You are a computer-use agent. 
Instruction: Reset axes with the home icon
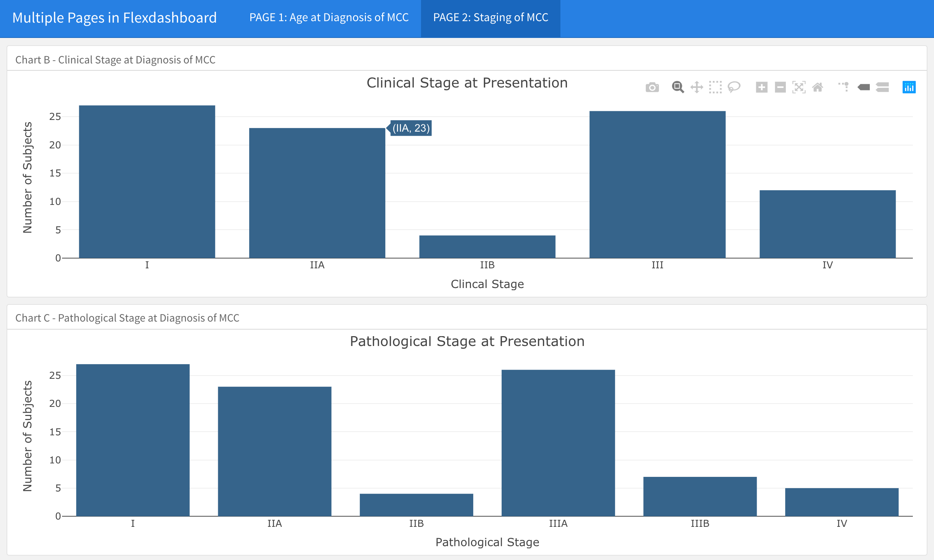[817, 87]
